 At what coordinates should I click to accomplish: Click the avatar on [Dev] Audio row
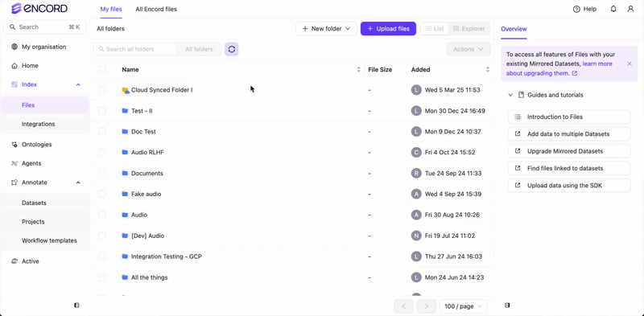coord(416,236)
